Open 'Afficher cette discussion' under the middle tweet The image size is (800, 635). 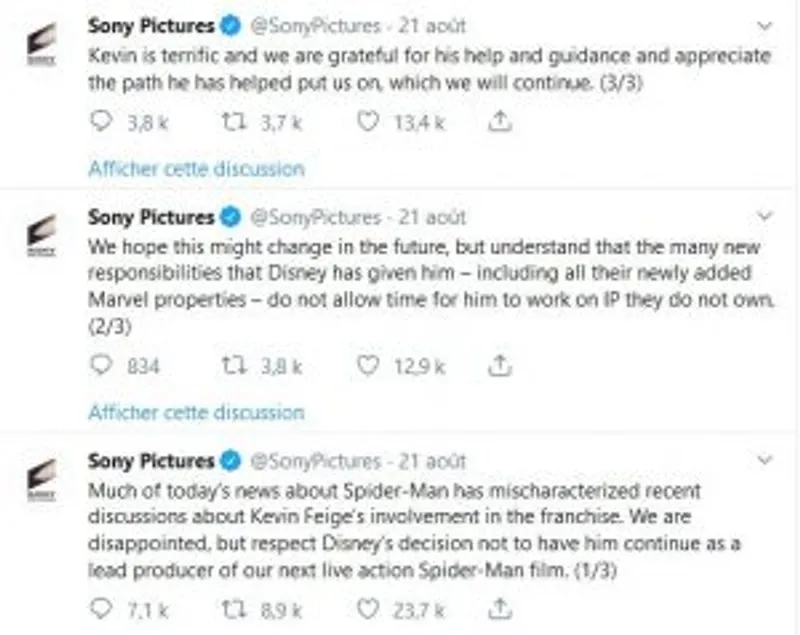click(198, 412)
